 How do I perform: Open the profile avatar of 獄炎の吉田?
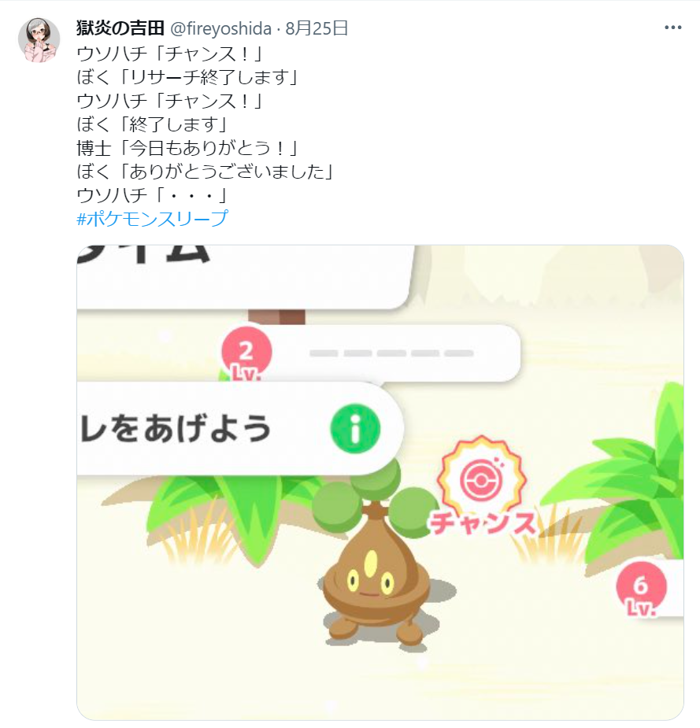click(39, 40)
